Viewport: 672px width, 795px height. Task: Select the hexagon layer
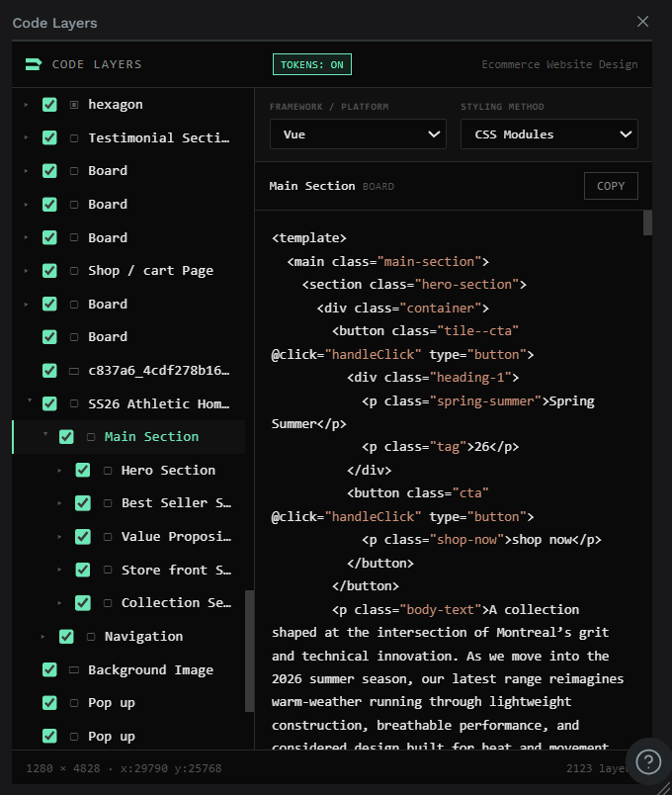[x=116, y=105]
